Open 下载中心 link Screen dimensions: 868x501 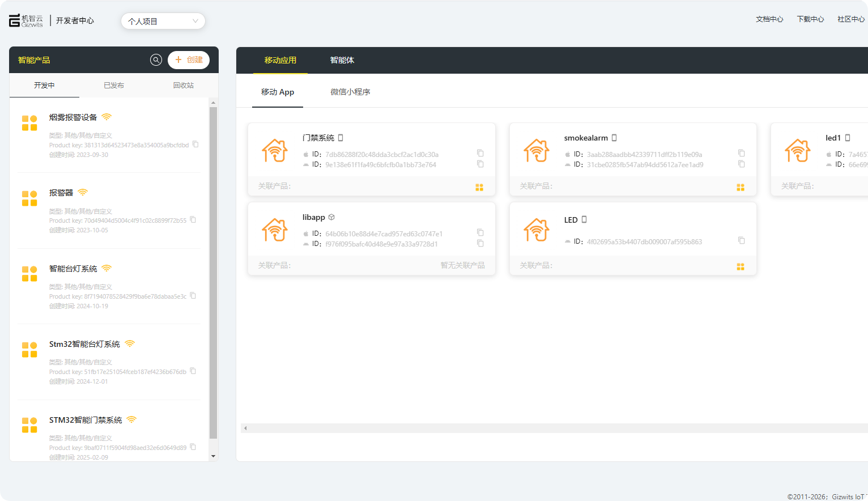coord(810,19)
